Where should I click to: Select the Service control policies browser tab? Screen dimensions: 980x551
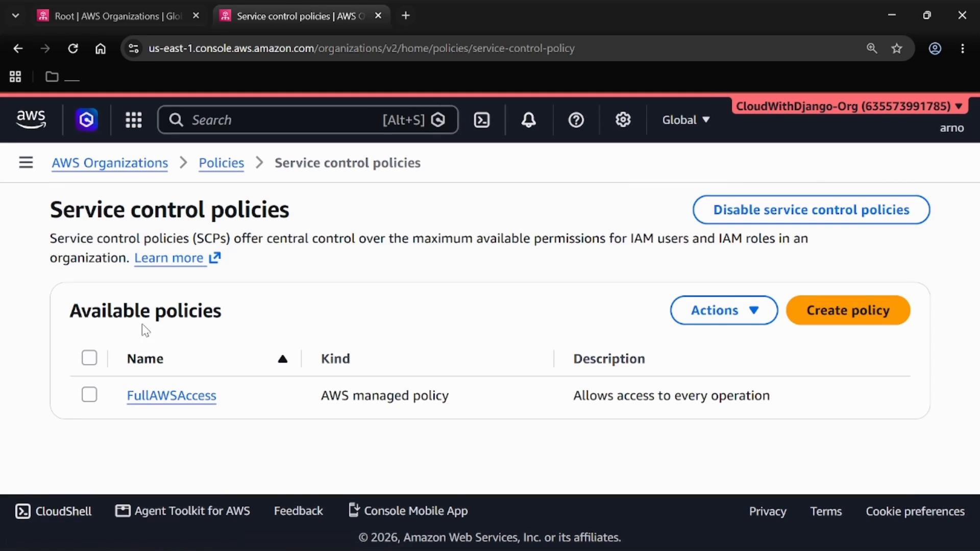301,16
